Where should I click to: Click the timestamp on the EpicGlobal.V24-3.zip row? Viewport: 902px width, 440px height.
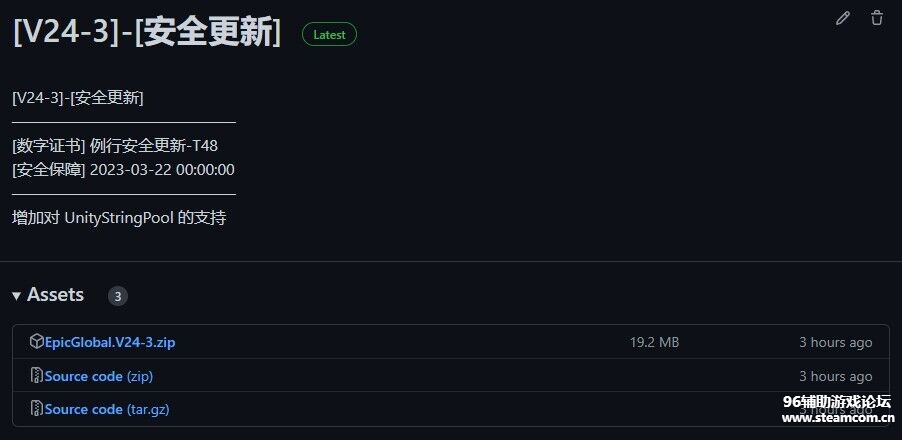[x=835, y=342]
